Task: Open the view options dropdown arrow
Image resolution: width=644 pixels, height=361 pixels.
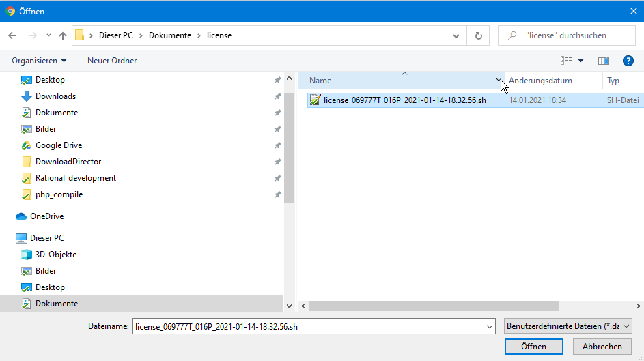Action: (x=581, y=61)
